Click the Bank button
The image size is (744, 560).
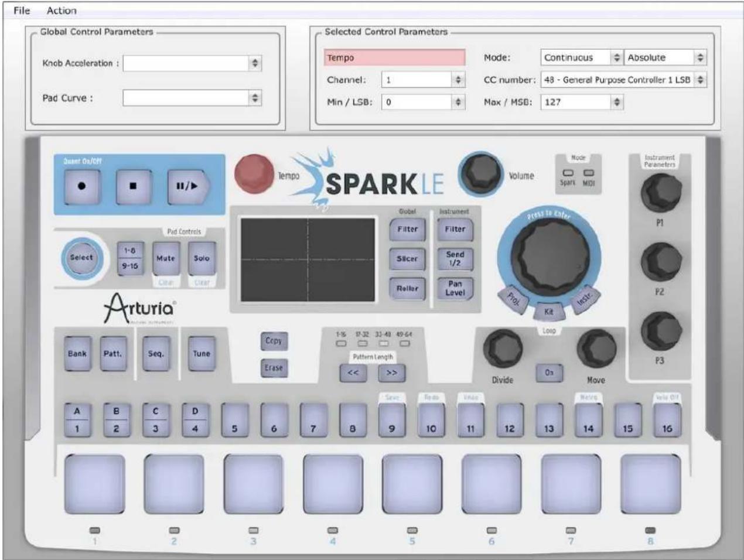(77, 354)
